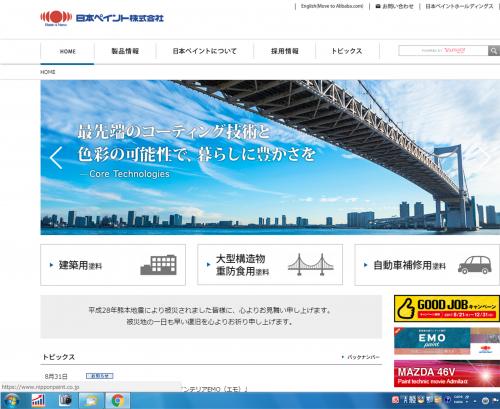Click the トピックス section heading
This screenshot has width=500, height=409.
pyautogui.click(x=58, y=357)
